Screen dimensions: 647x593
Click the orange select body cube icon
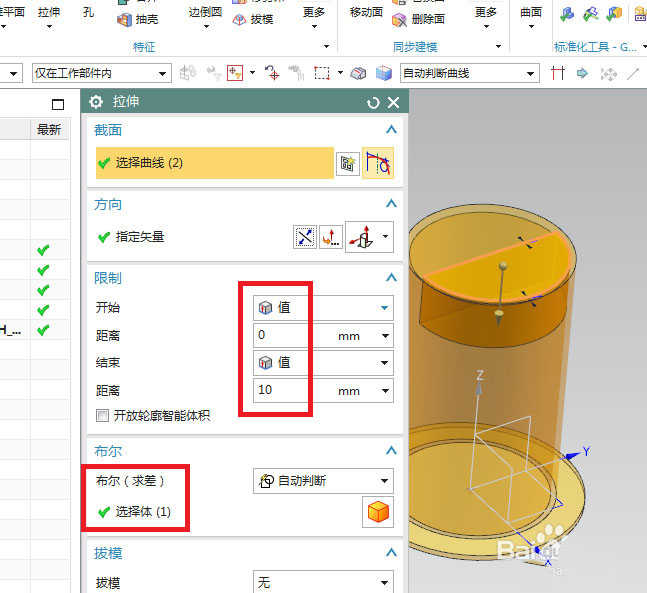click(378, 512)
